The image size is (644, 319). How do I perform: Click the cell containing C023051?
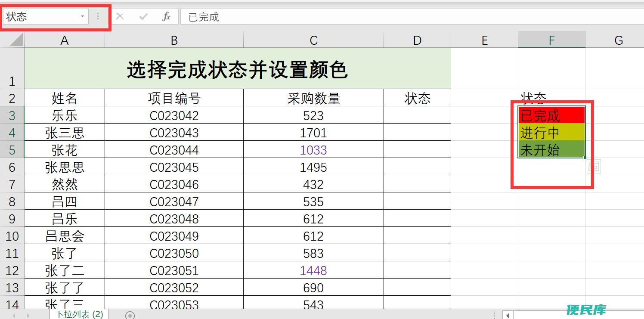(x=174, y=270)
